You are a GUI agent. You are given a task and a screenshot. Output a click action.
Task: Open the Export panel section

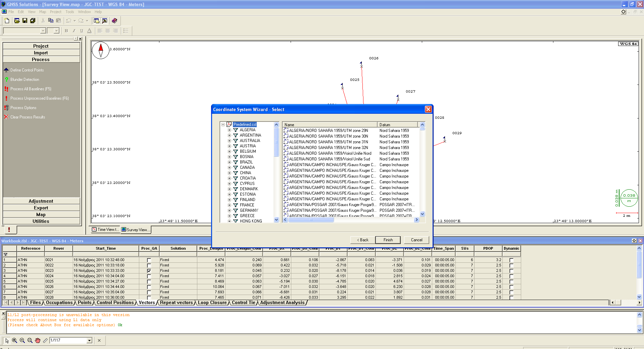point(41,208)
